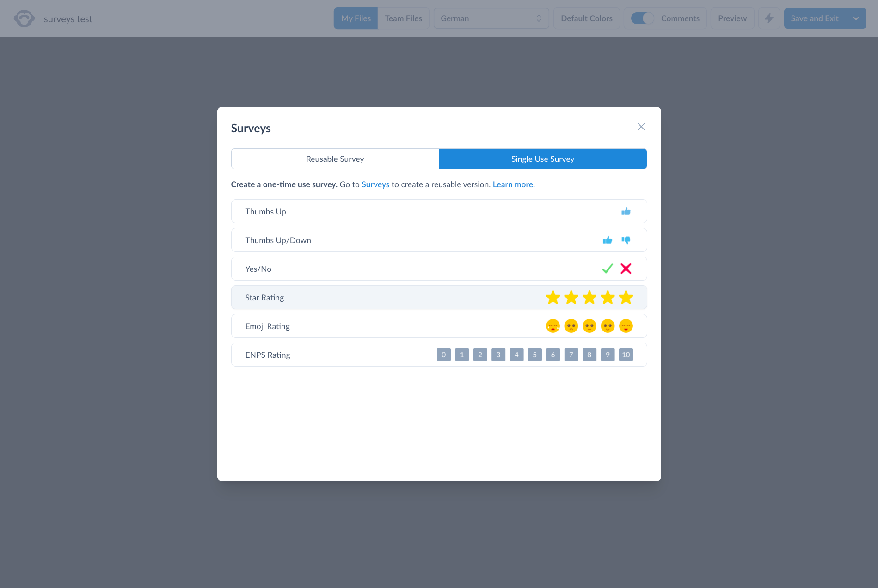Click the lightning bolt icon in the toolbar
This screenshot has width=878, height=588.
click(769, 18)
